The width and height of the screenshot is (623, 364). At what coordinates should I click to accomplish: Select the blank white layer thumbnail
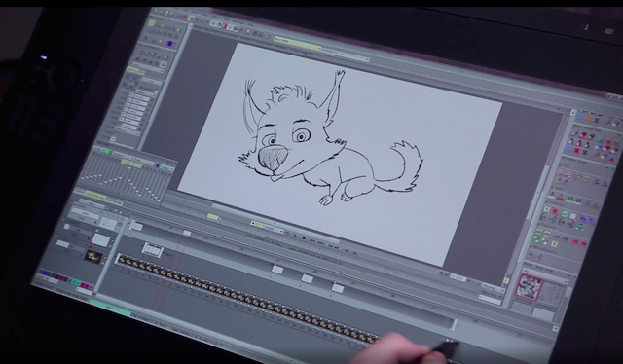(x=101, y=239)
